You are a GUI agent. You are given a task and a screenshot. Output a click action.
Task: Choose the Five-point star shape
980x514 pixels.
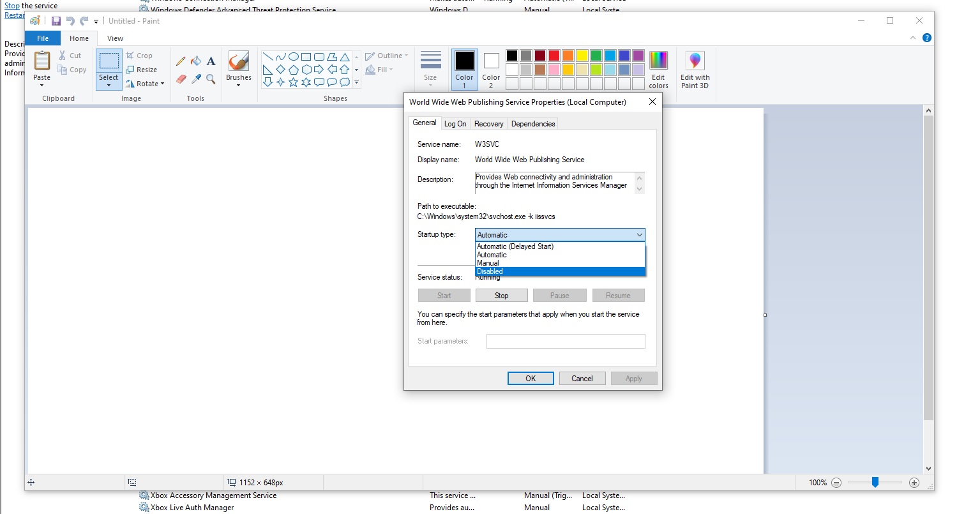tap(293, 82)
